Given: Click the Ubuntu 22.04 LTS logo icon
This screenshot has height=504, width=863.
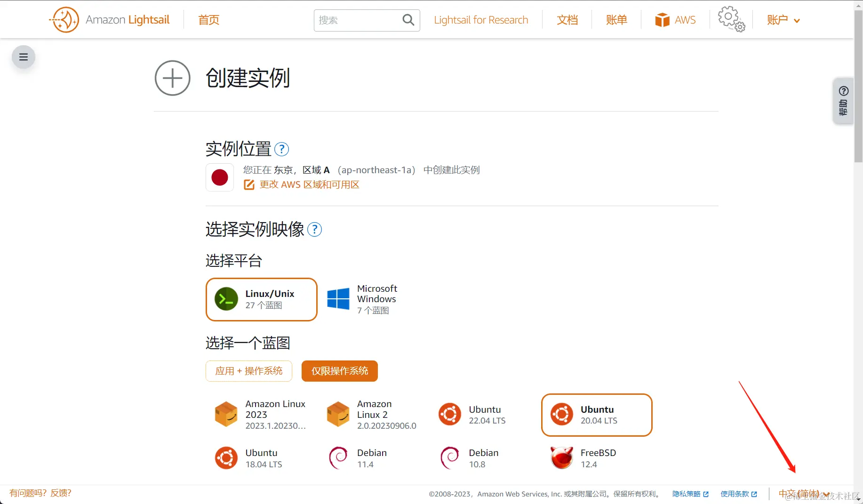Looking at the screenshot, I should (450, 414).
